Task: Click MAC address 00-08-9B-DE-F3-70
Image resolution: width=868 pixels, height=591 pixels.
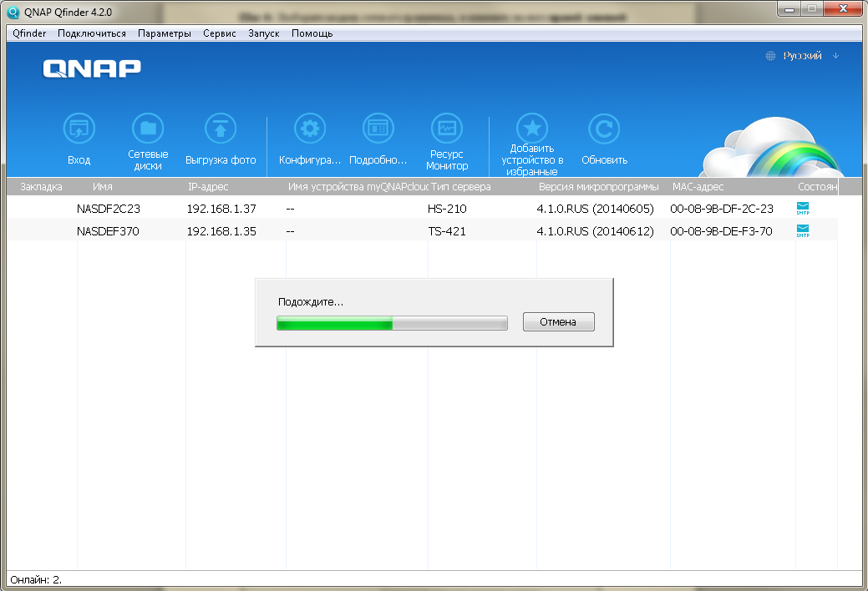Action: [x=721, y=231]
